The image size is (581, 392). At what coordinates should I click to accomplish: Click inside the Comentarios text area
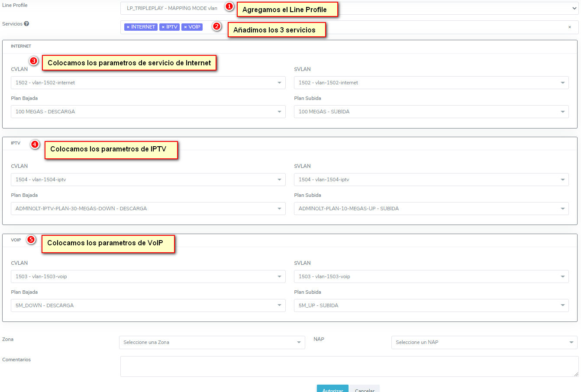click(349, 366)
